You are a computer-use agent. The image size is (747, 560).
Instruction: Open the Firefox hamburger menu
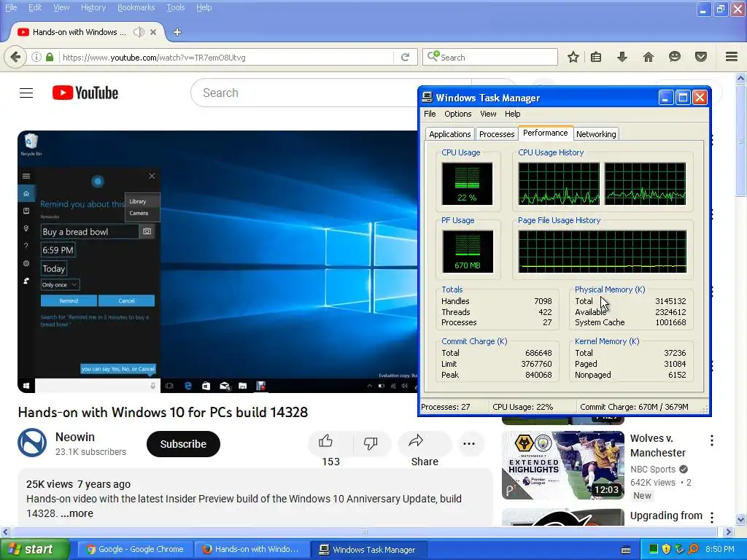pyautogui.click(x=732, y=57)
